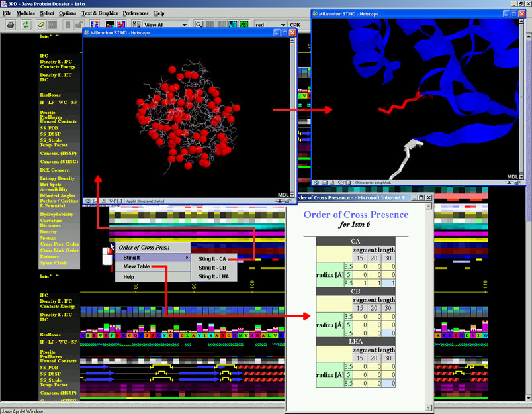Click the greyed padlock toolbar icon

[x=78, y=25]
